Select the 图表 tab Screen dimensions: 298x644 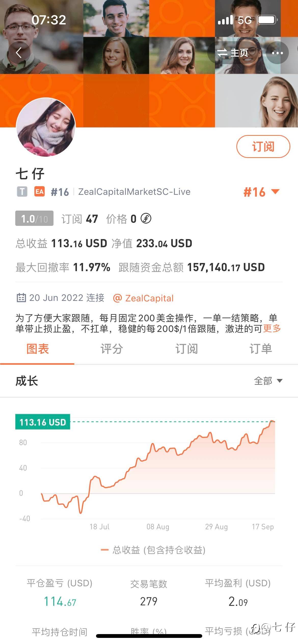coord(37,349)
